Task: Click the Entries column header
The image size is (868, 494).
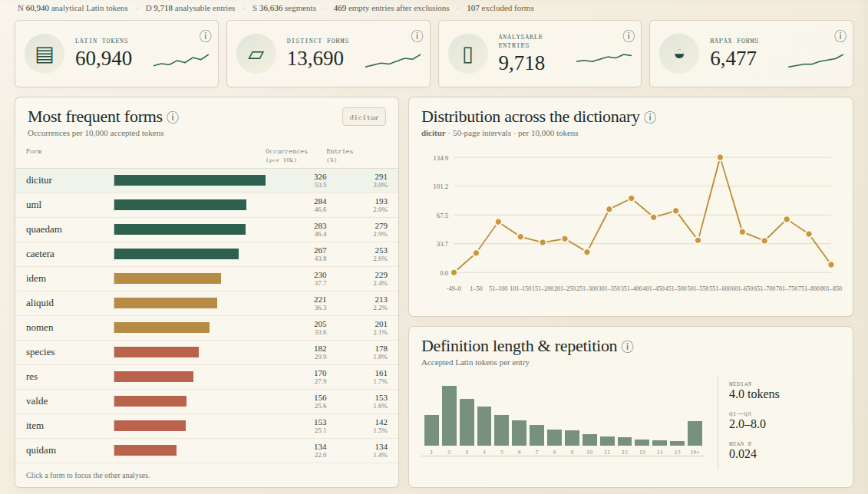Action: click(x=339, y=156)
